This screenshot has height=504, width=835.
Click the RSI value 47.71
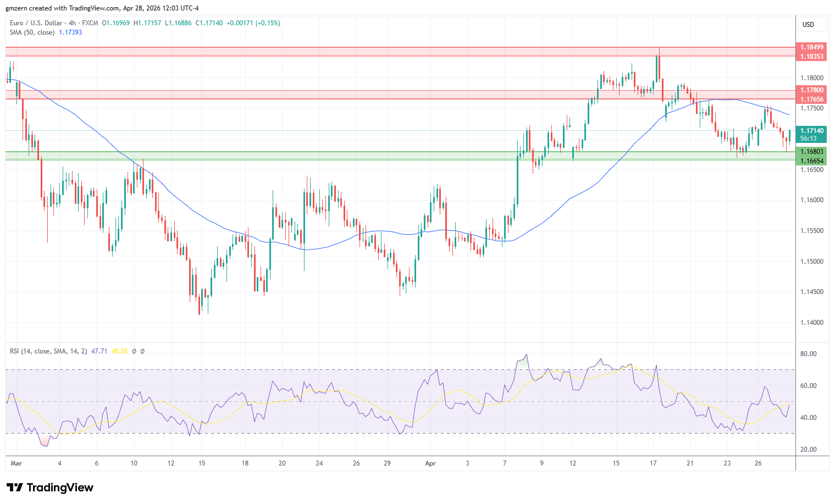coord(99,351)
